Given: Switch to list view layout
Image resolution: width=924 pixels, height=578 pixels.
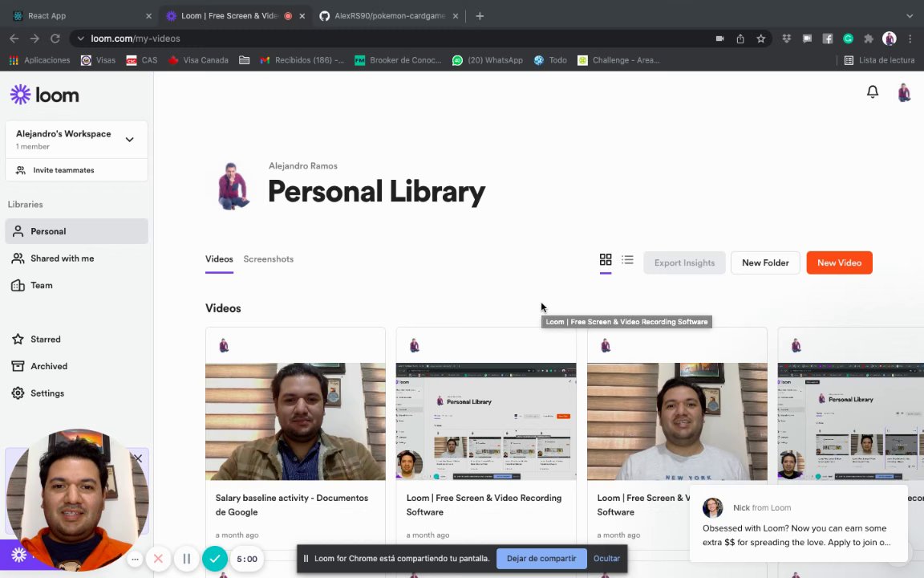Looking at the screenshot, I should click(x=627, y=259).
